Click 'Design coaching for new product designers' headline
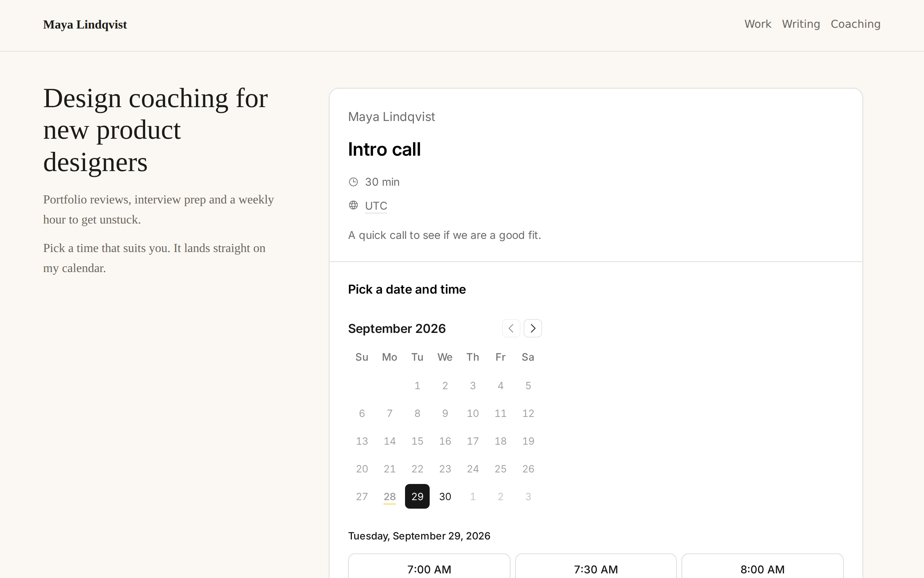Screen dimensions: 924x578 point(156,130)
